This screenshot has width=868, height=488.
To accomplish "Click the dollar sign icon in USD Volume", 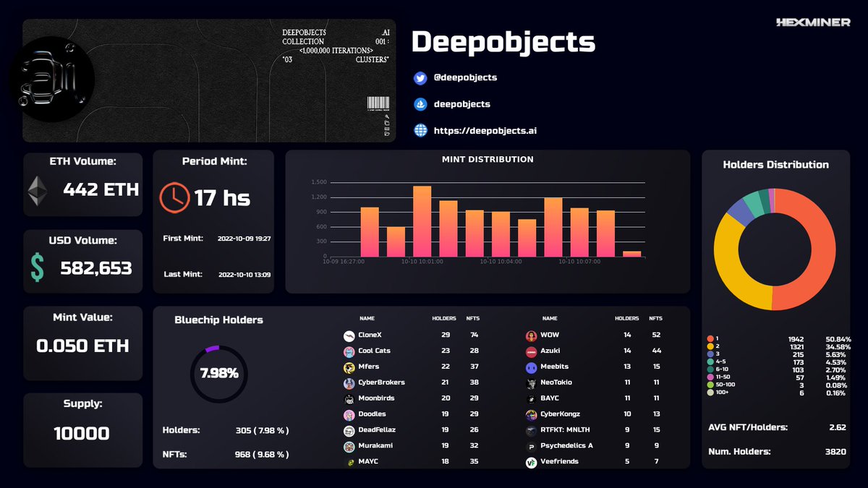I will pos(36,267).
